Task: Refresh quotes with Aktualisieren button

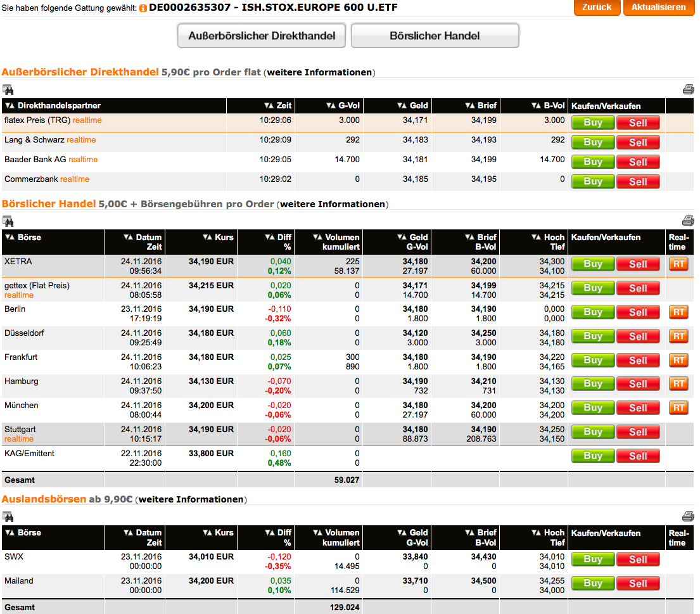Action: (x=658, y=8)
